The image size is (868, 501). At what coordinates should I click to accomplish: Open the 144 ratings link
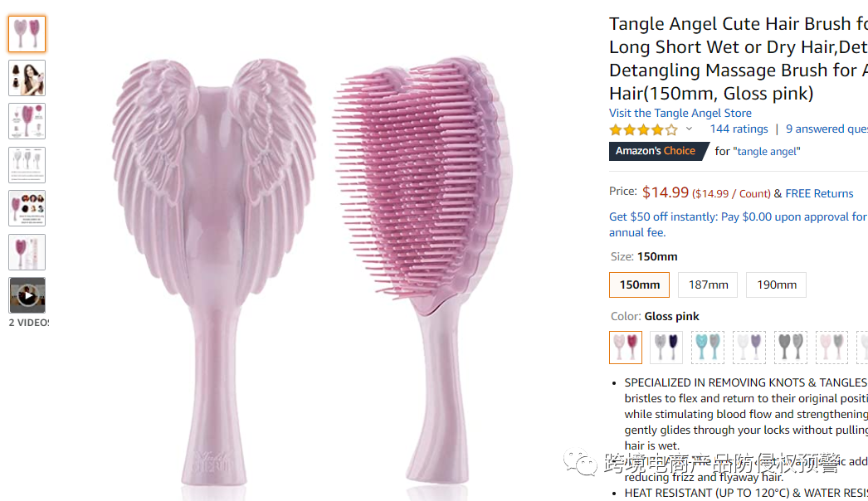(x=739, y=129)
